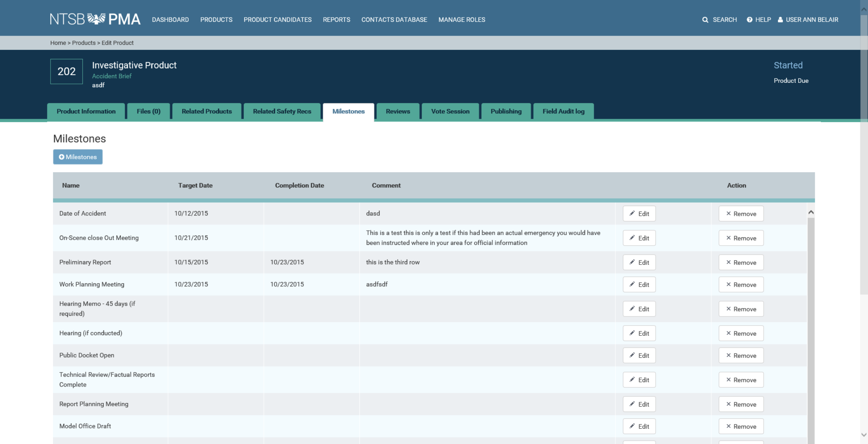Open the Vote Session tab
This screenshot has width=868, height=444.
[450, 111]
